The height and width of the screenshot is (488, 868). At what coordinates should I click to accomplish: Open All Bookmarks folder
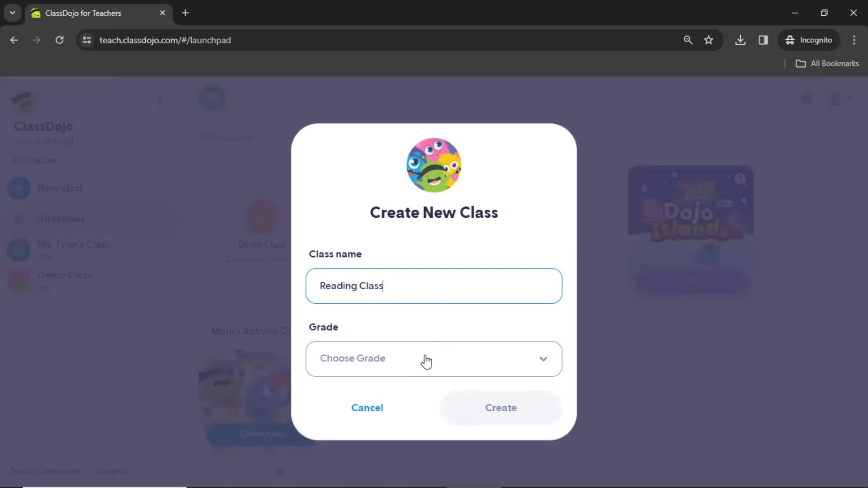coord(827,64)
